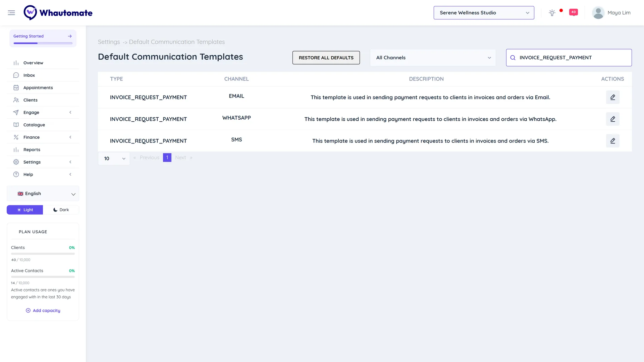
Task: Open the All Channels filter dropdown
Action: [x=433, y=58]
